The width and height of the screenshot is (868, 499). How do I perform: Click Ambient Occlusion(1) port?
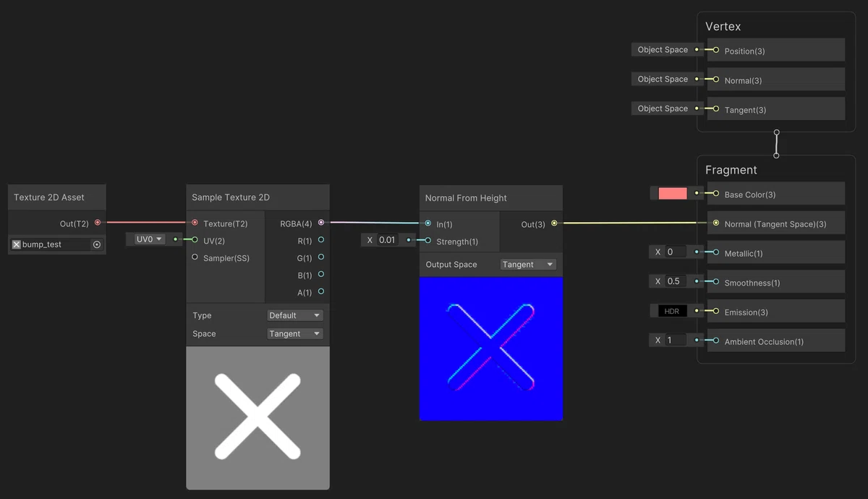(715, 341)
